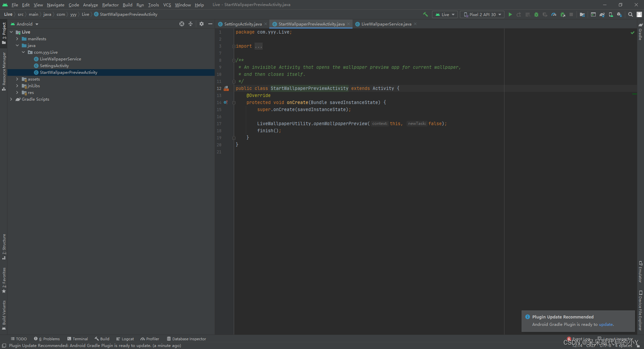Click the Collapse All icon in Project panel

tap(191, 24)
